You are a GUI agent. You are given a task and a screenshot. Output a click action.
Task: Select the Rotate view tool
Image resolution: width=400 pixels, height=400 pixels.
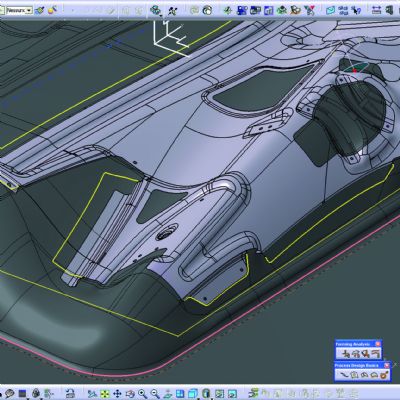(130, 394)
